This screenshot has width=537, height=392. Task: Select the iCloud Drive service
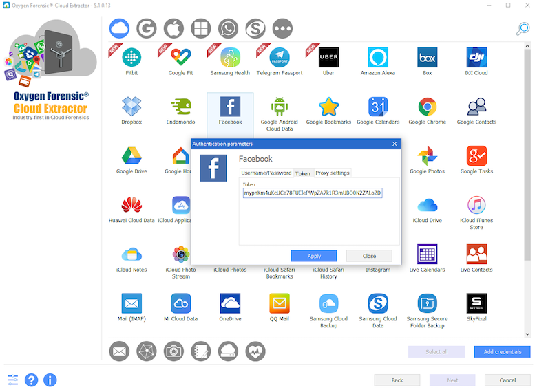click(x=428, y=205)
